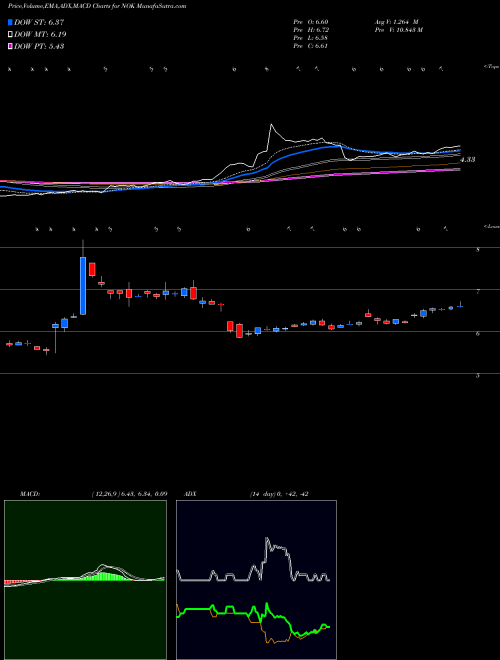
Task: Click the 'Pre O: 6.60' value
Action: (311, 22)
